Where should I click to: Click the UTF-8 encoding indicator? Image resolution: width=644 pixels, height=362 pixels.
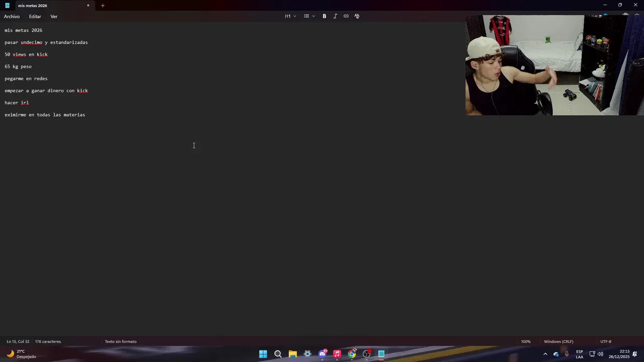[606, 341]
